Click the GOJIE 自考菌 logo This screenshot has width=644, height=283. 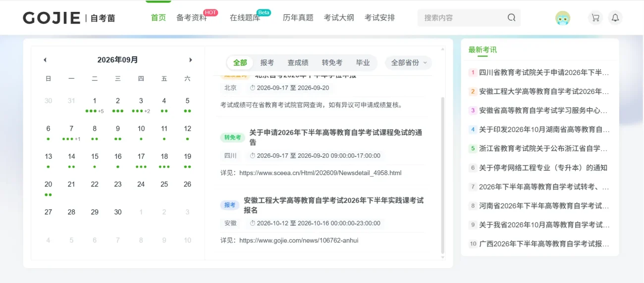coord(69,18)
